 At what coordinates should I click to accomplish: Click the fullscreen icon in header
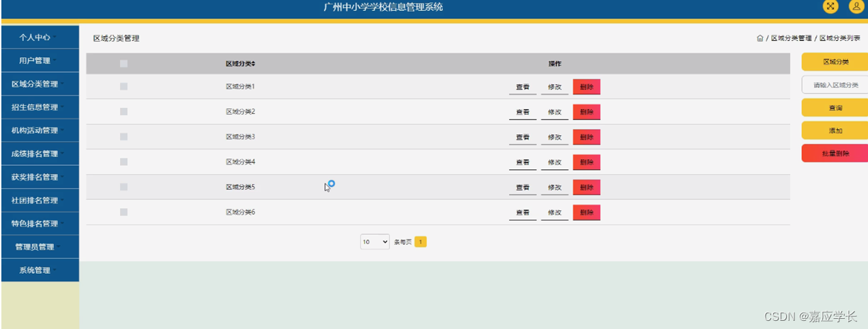[x=830, y=7]
